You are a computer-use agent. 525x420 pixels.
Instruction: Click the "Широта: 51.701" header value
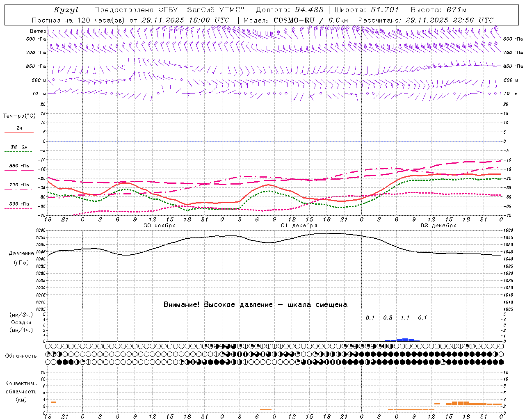pos(366,10)
